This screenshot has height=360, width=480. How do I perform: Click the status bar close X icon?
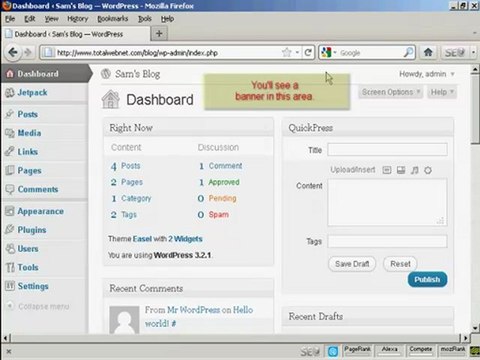[x=9, y=351]
